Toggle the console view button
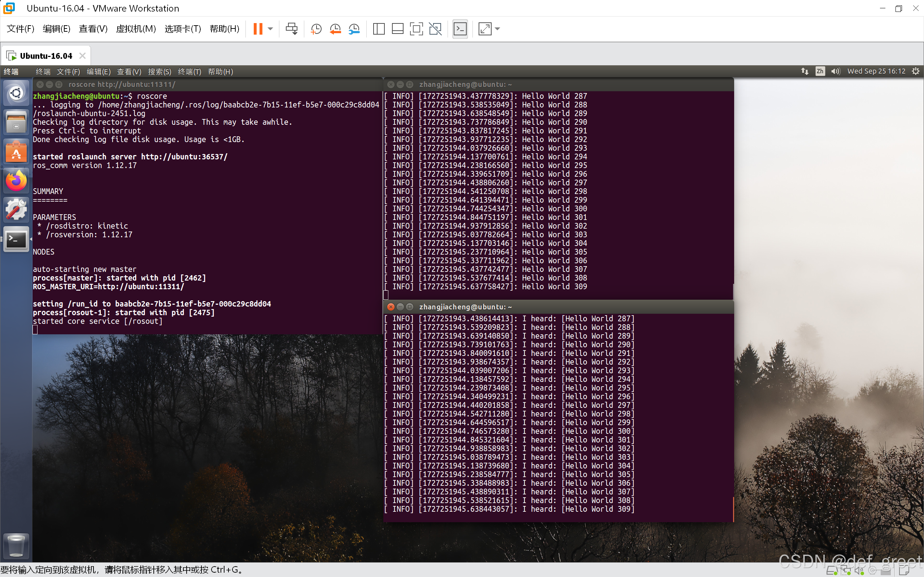The height and width of the screenshot is (577, 924). point(460,28)
